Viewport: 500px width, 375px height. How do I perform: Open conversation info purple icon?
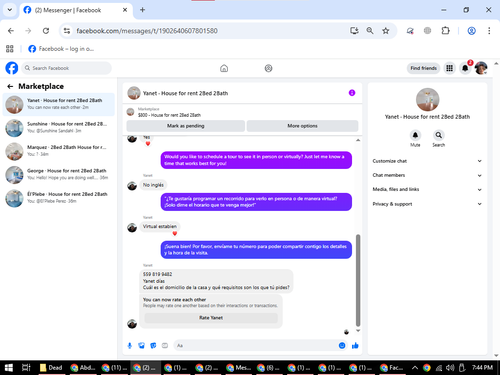click(x=352, y=93)
